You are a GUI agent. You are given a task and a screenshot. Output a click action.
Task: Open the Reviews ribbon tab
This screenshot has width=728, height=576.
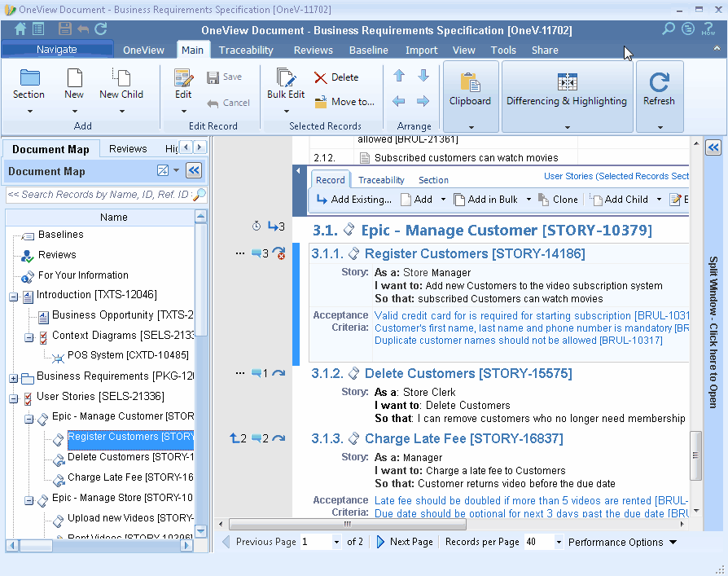[x=314, y=51]
